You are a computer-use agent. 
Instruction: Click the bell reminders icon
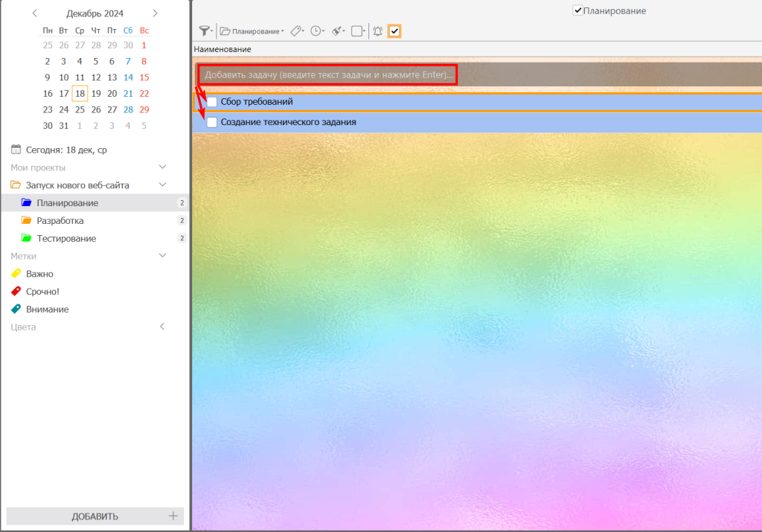377,31
